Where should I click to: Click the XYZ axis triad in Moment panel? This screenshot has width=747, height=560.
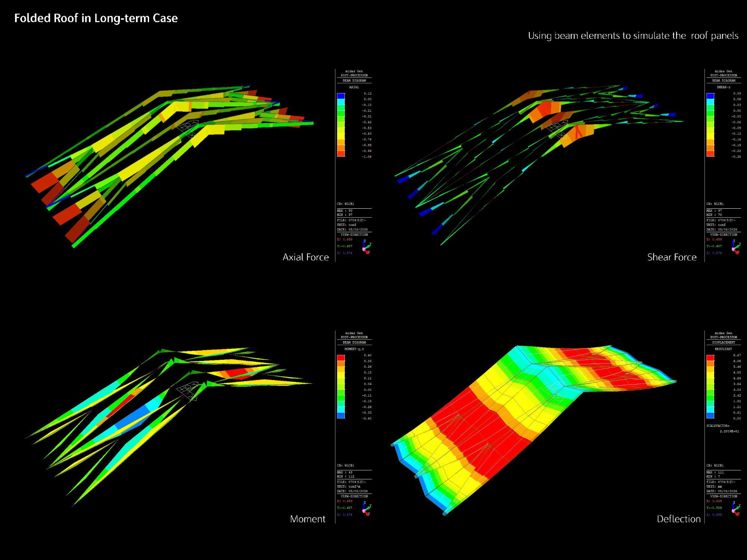tap(366, 509)
